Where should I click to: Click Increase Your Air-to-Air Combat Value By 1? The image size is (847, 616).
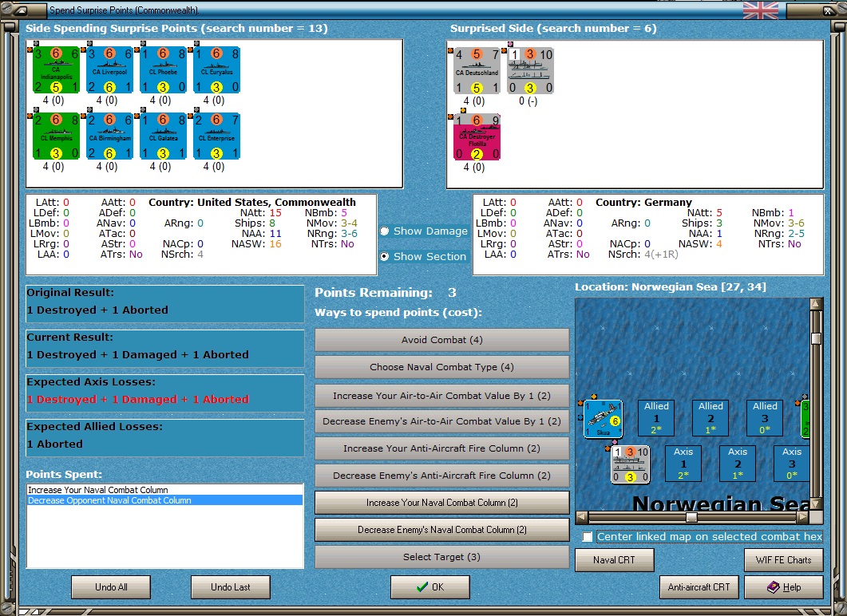(x=442, y=396)
